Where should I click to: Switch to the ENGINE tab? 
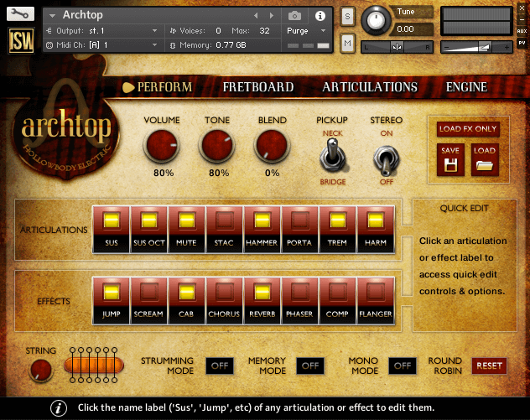[466, 87]
